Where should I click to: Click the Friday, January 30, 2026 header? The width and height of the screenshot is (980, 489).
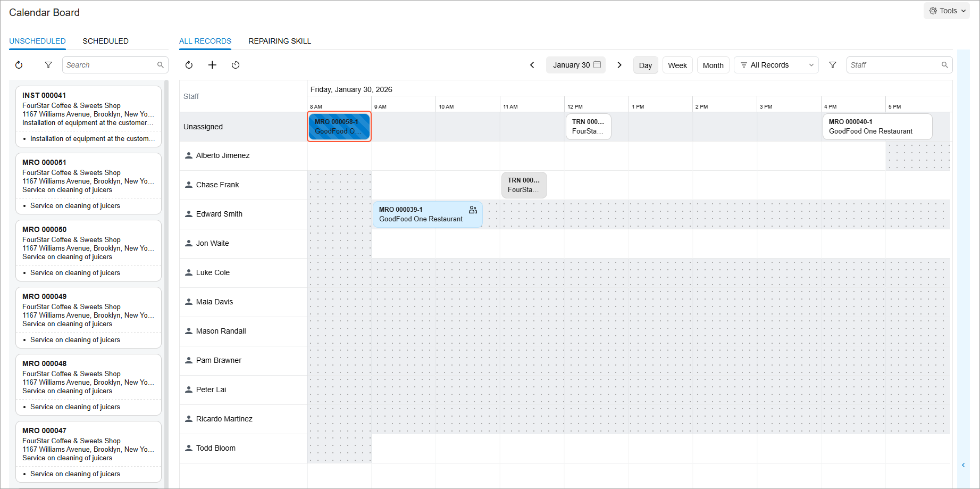pyautogui.click(x=351, y=89)
